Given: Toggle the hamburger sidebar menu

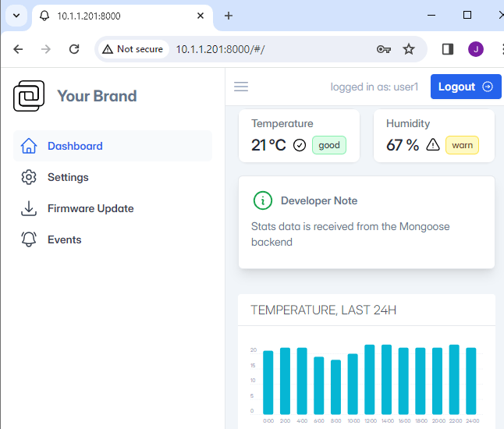Looking at the screenshot, I should click(241, 87).
